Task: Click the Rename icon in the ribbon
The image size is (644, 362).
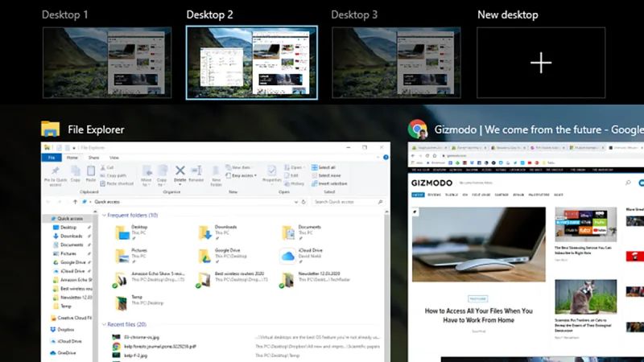Action: click(196, 171)
